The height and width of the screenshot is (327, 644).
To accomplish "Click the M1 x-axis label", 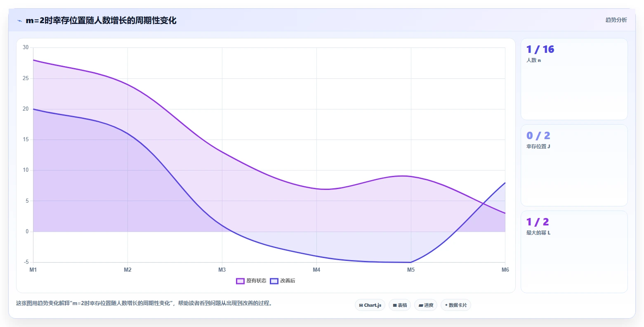I will click(x=33, y=270).
